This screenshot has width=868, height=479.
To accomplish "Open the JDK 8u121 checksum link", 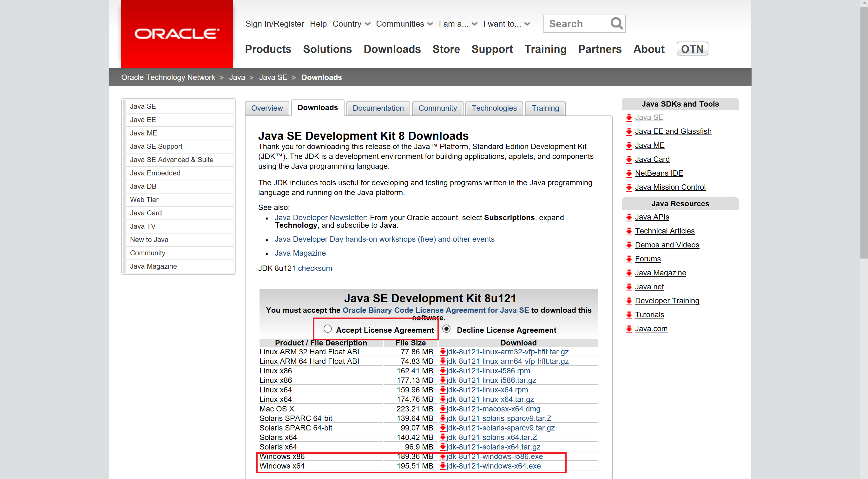I will [315, 268].
